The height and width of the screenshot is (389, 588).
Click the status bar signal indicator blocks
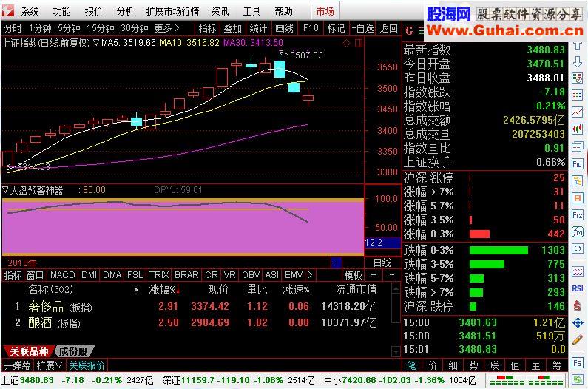[x=526, y=380]
